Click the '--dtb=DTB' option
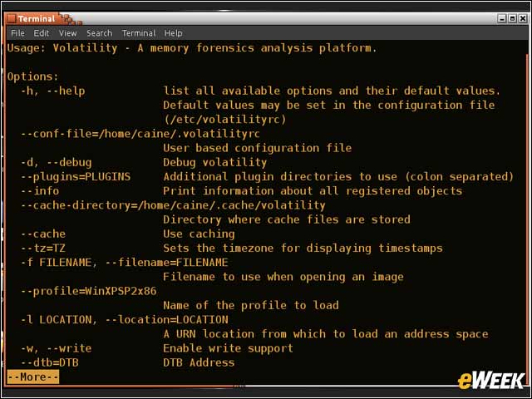The width and height of the screenshot is (532, 399). coord(50,362)
